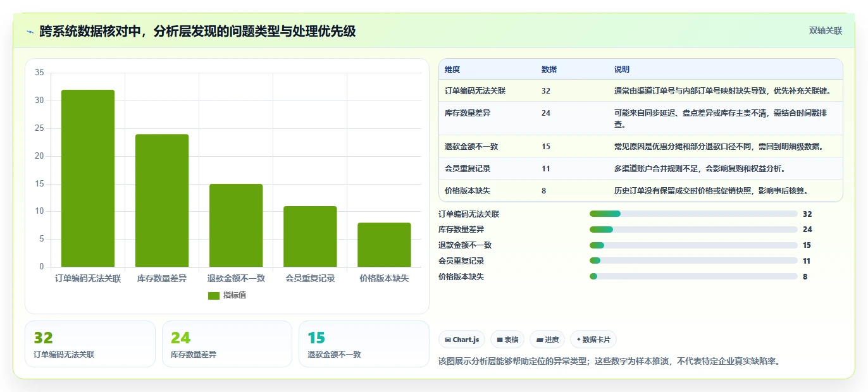
Task: Click the footnote beginning 该图展示分析层
Action: coord(609,361)
